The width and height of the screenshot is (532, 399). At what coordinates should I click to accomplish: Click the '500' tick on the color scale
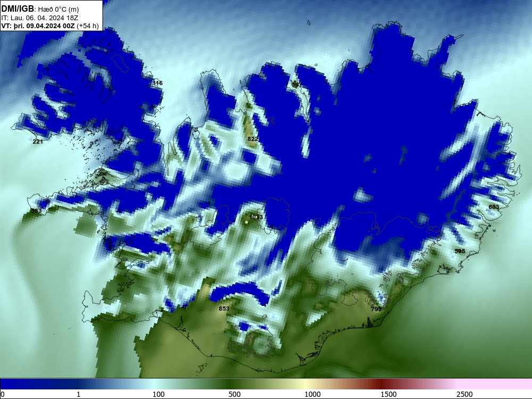click(235, 394)
